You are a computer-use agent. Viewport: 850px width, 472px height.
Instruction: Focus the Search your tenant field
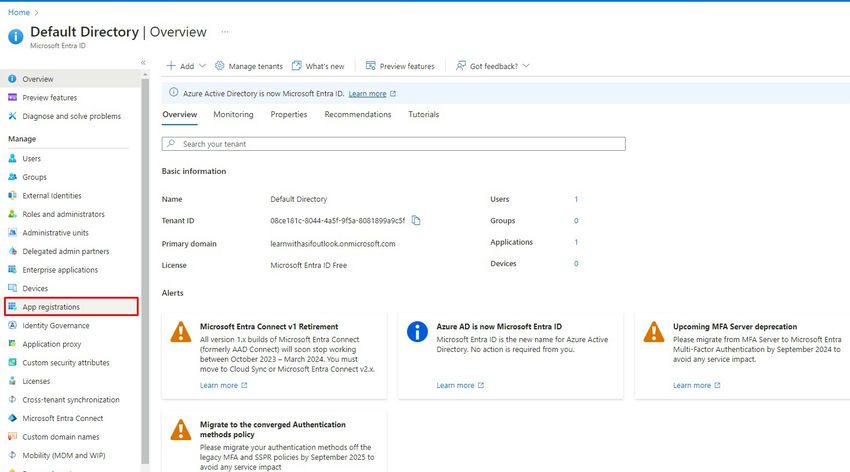(x=394, y=144)
